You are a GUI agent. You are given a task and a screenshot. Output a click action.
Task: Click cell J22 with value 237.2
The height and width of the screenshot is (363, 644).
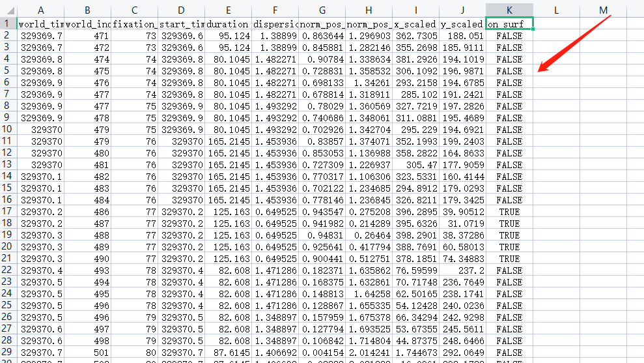(x=462, y=270)
